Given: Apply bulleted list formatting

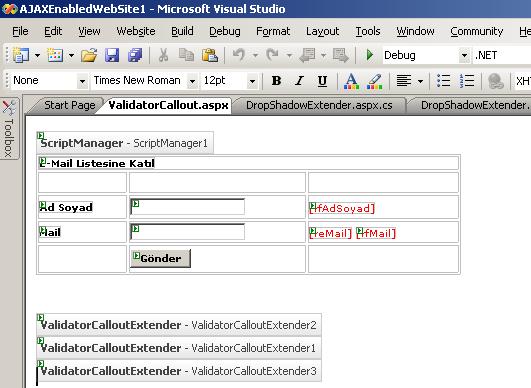Looking at the screenshot, I should coord(443,81).
